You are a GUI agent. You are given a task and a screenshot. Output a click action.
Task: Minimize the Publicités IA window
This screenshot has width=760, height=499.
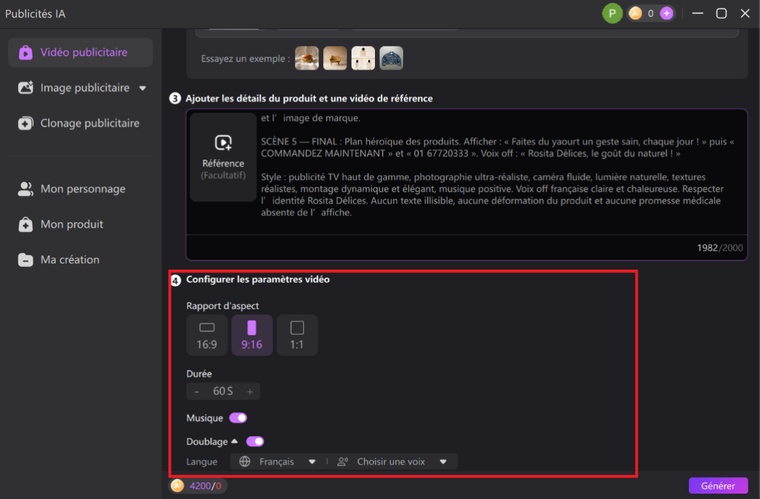(x=697, y=13)
